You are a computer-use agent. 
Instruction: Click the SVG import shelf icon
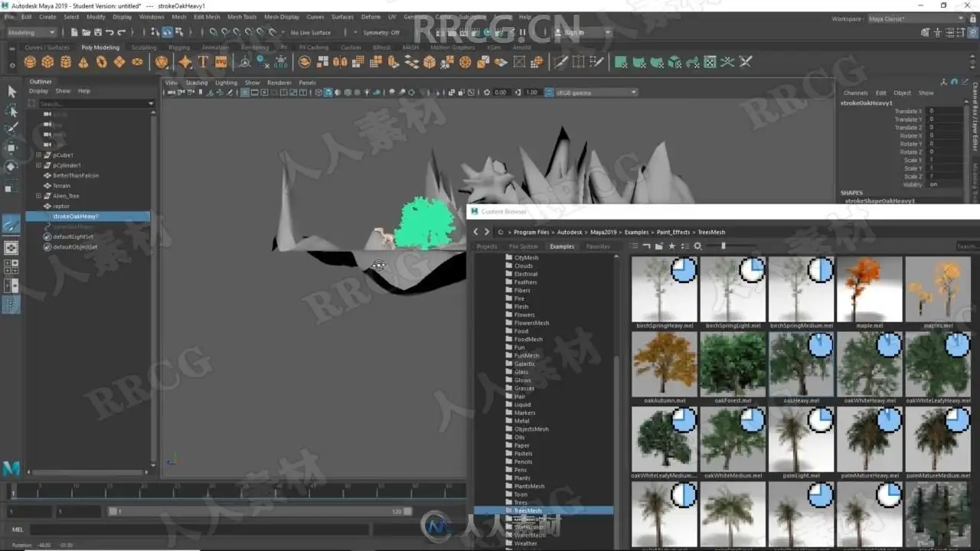tap(220, 62)
